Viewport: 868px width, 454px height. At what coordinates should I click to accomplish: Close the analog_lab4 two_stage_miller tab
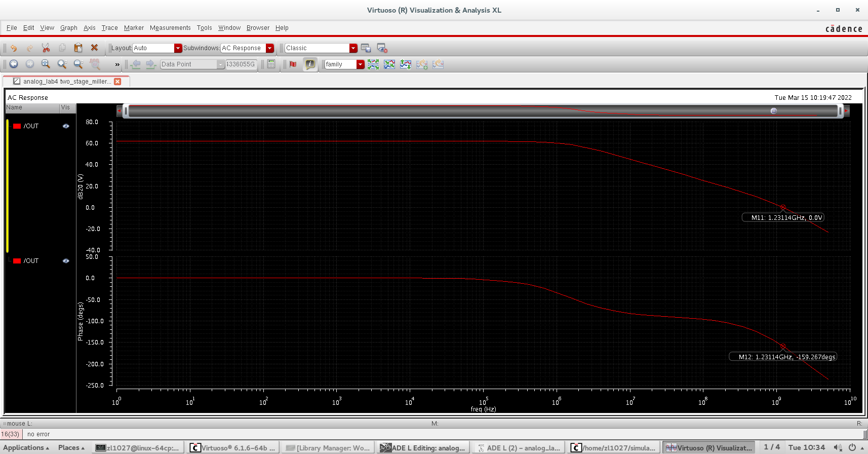(117, 82)
